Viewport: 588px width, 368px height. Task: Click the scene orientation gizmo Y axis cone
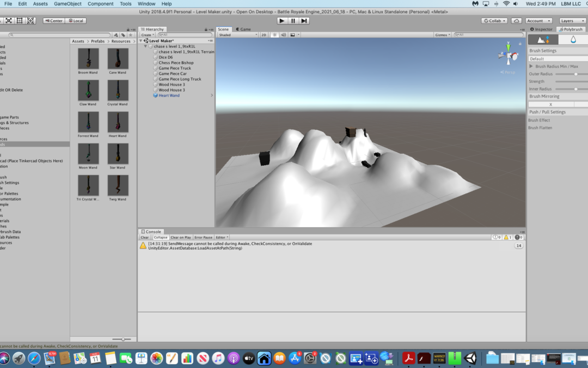tap(508, 47)
